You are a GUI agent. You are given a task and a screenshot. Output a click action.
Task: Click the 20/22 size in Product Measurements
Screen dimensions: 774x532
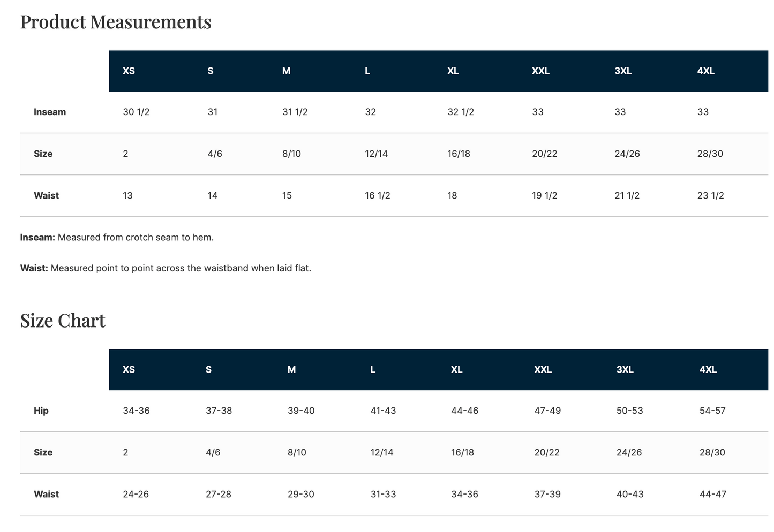tap(545, 154)
